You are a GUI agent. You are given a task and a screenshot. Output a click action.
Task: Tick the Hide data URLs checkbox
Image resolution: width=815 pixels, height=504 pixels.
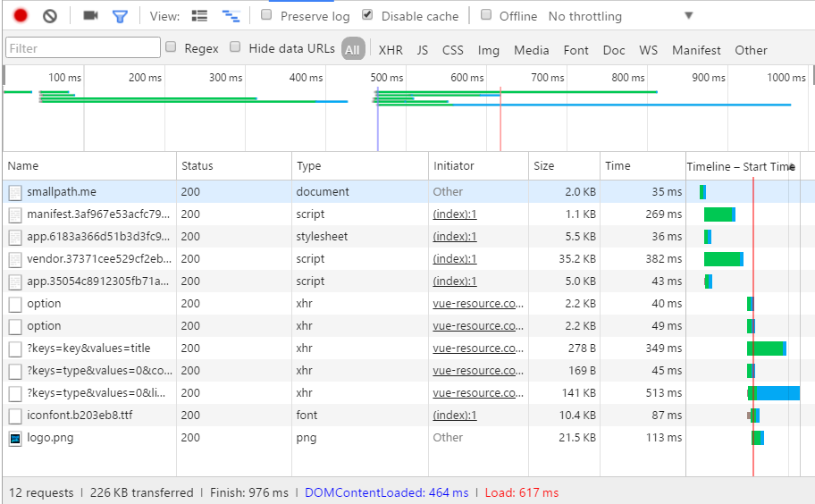pos(235,46)
